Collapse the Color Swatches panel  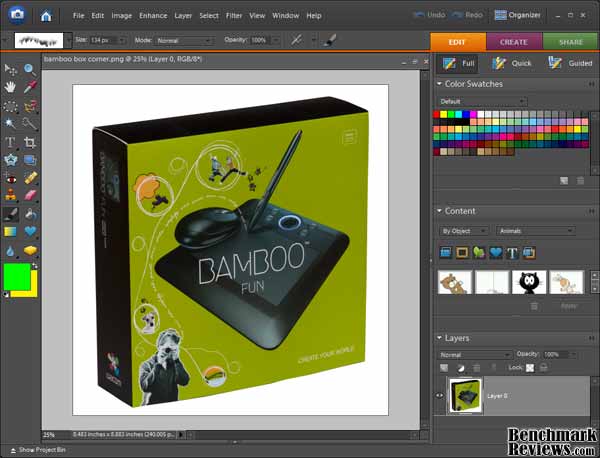tap(439, 83)
